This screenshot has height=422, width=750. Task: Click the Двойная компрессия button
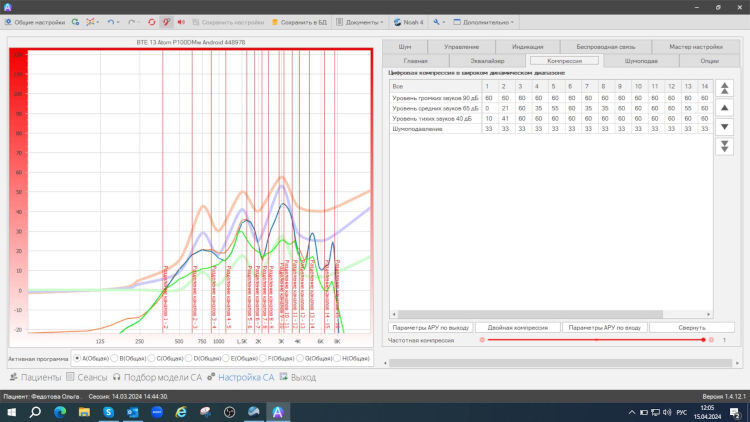(518, 328)
